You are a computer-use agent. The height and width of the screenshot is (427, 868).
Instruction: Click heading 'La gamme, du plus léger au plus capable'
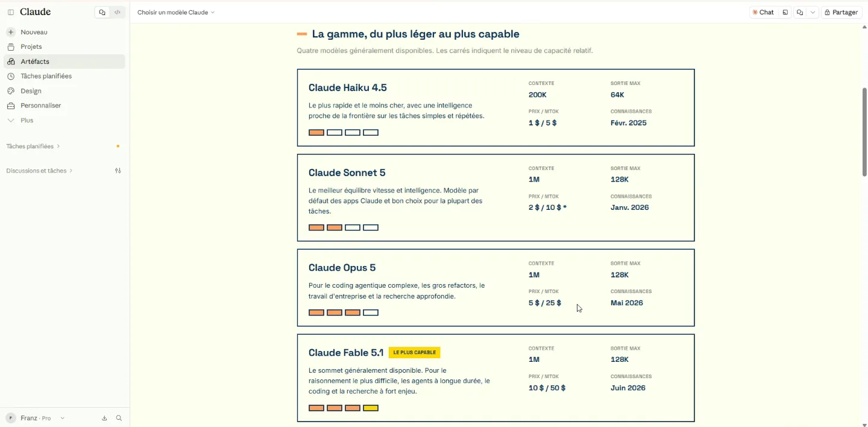[416, 34]
